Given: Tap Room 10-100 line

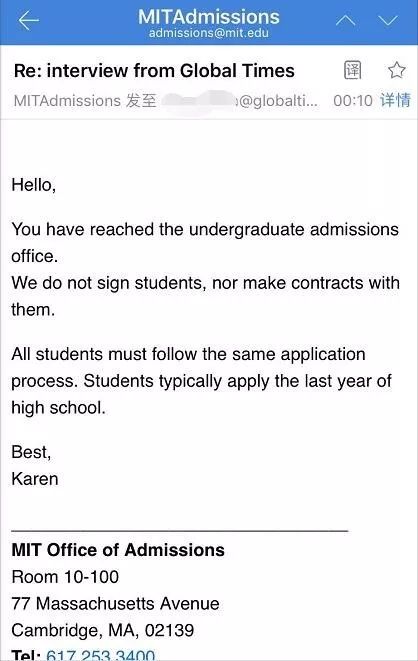Looking at the screenshot, I should (65, 577).
